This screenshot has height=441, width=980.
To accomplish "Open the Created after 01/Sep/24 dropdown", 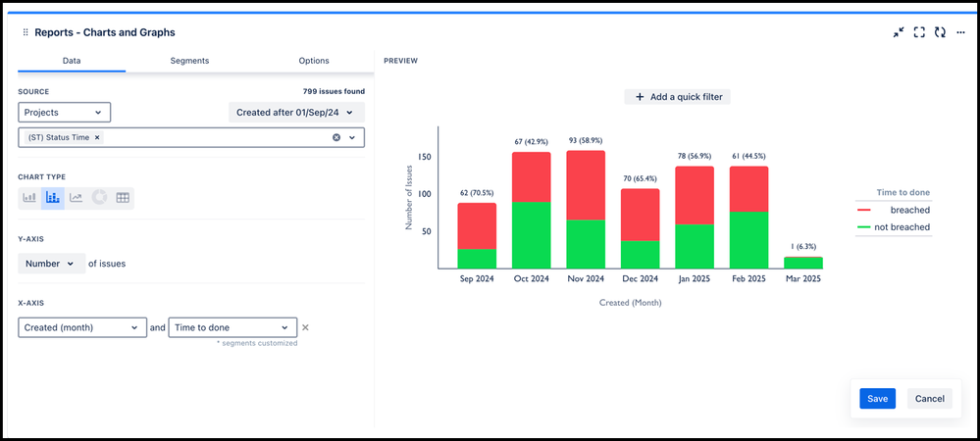I will (296, 113).
